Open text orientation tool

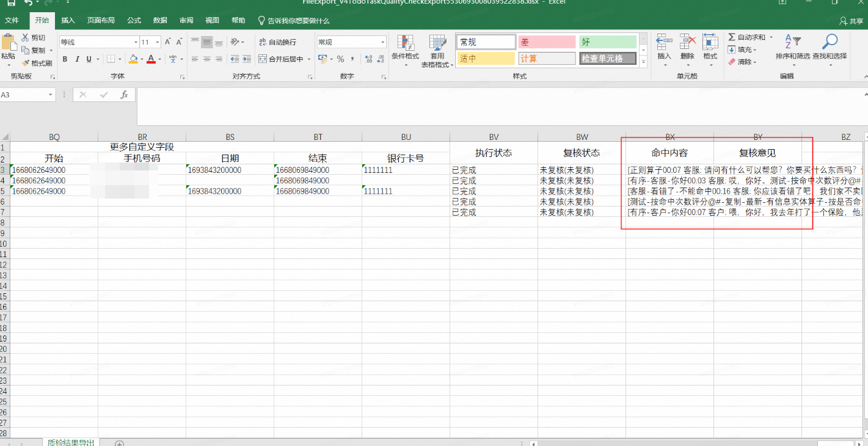tap(235, 42)
